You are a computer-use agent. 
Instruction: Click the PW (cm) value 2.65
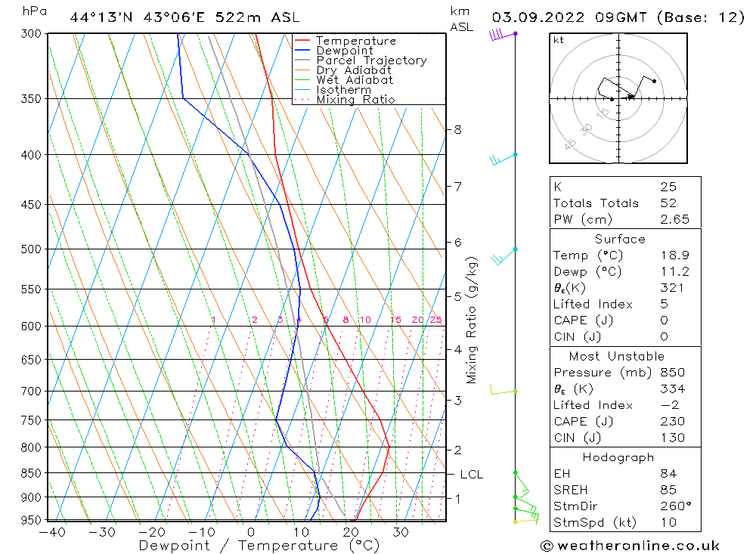click(674, 219)
